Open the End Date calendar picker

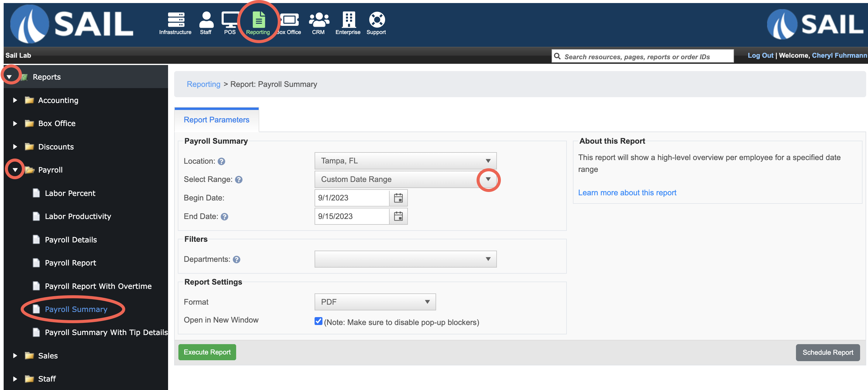click(x=398, y=216)
